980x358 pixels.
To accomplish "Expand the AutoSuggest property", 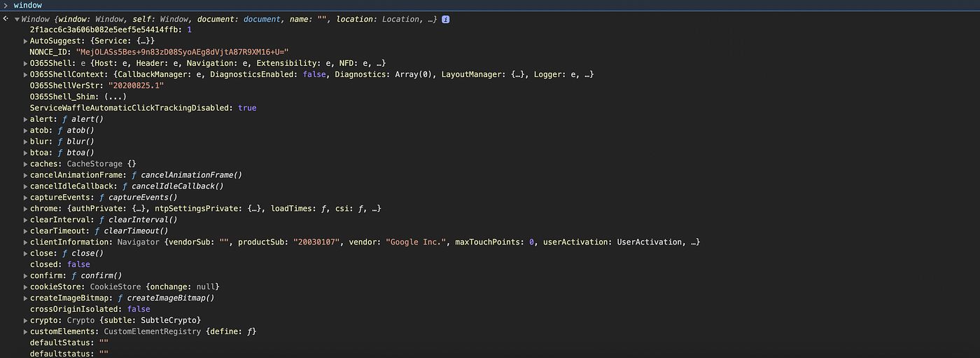I will 25,41.
